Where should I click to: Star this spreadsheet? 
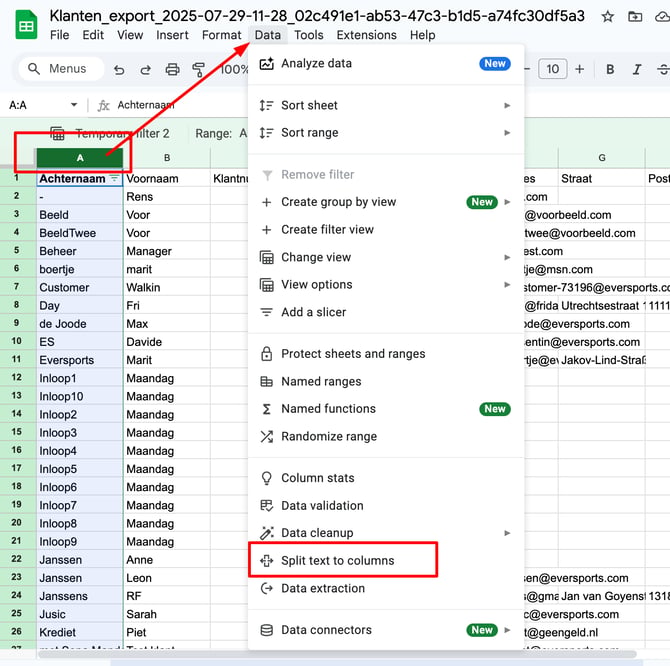[607, 17]
